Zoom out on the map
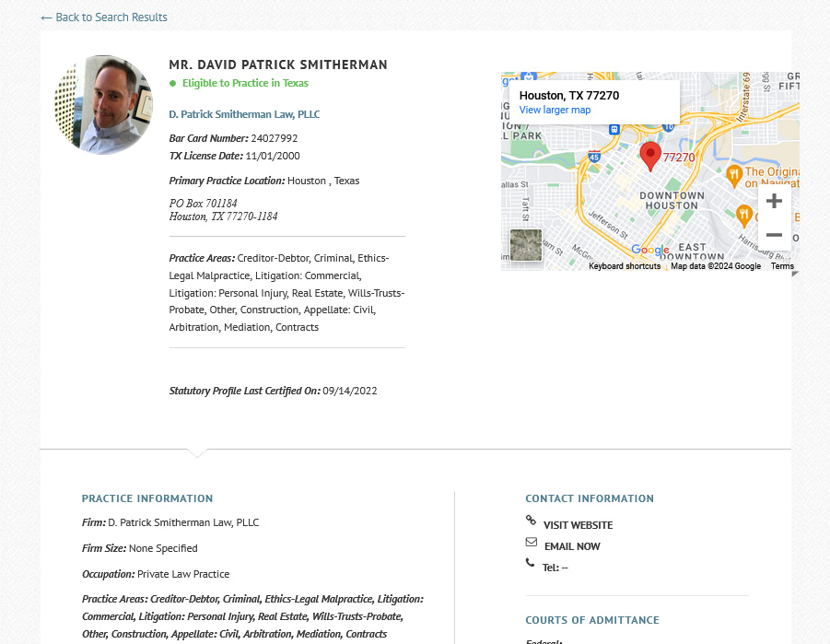This screenshot has height=644, width=830. tap(774, 235)
